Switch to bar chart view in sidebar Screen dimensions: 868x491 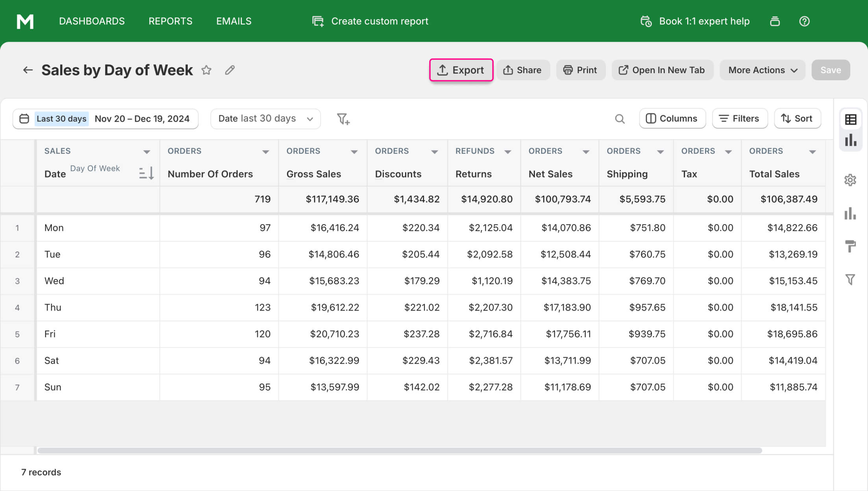(850, 140)
